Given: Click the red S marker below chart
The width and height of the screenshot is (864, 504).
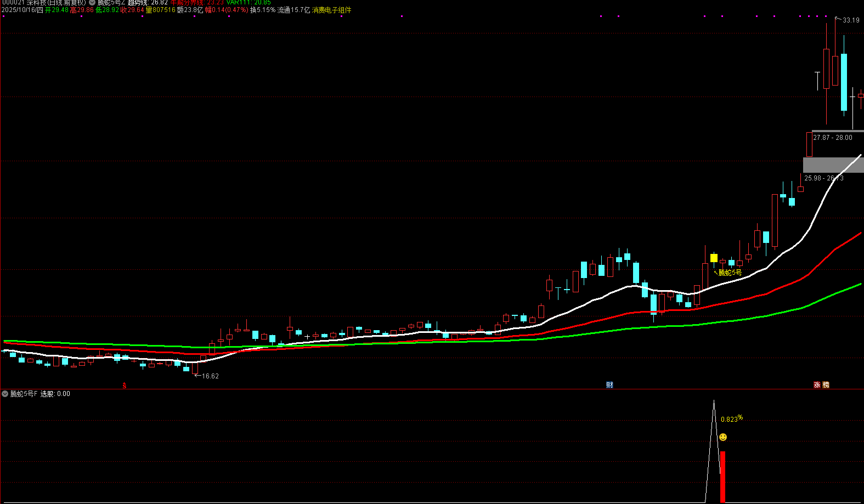Looking at the screenshot, I should click(x=125, y=386).
